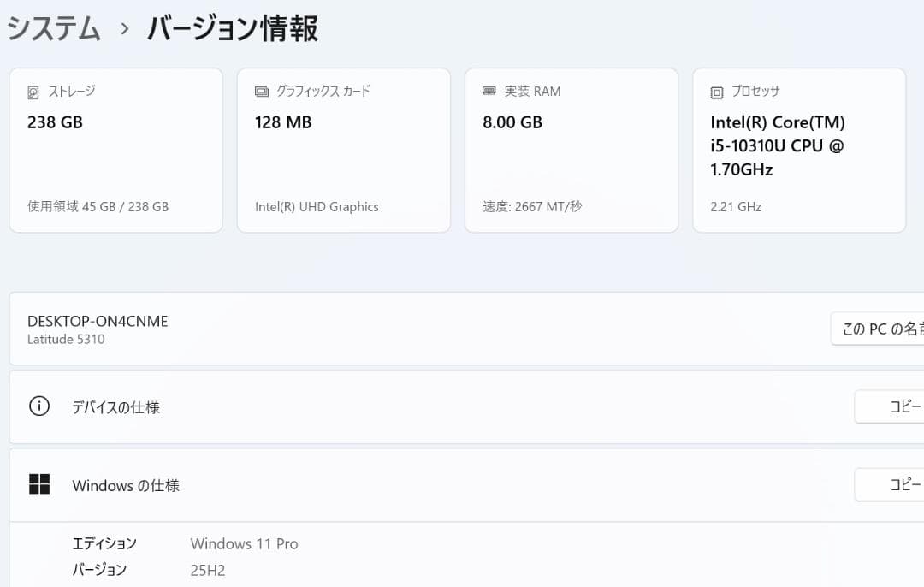Screen dimensions: 924x587
Task: Click the storage drive icon on ストレージ card
Action: [34, 91]
